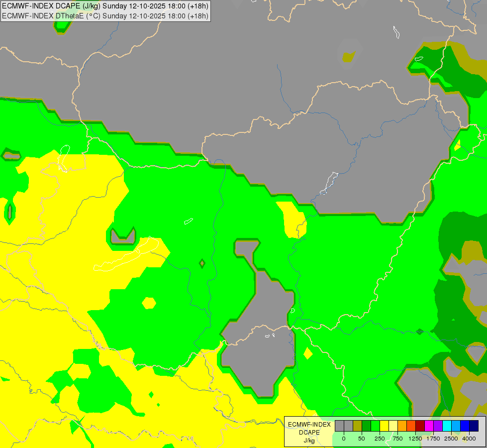Pick the olive swatch in the legend

[x=358, y=426]
